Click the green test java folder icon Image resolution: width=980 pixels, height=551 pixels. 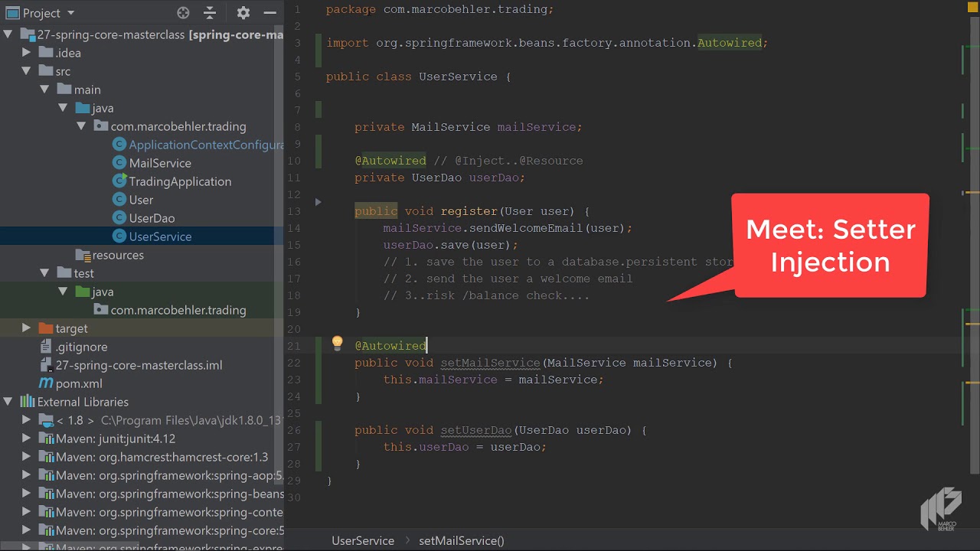click(82, 292)
